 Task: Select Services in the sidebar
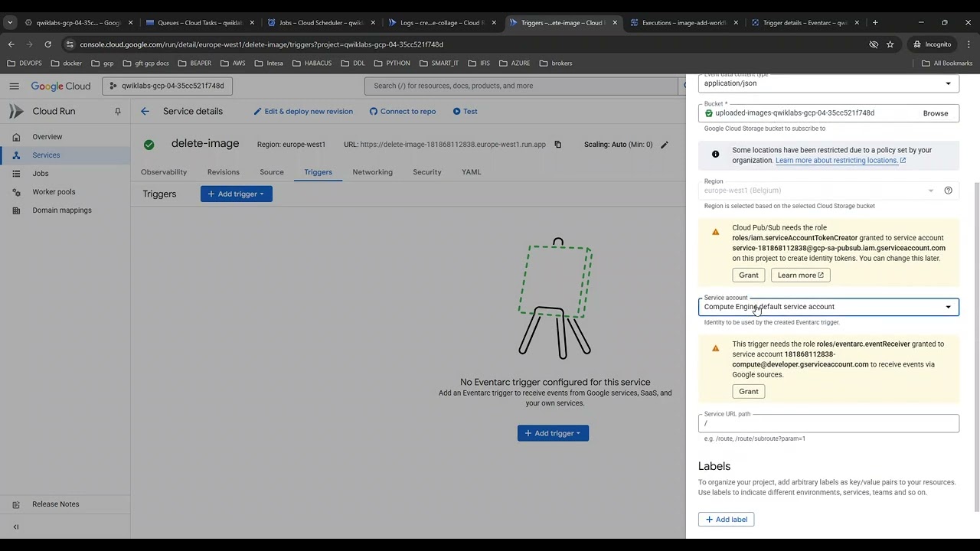coord(65,155)
